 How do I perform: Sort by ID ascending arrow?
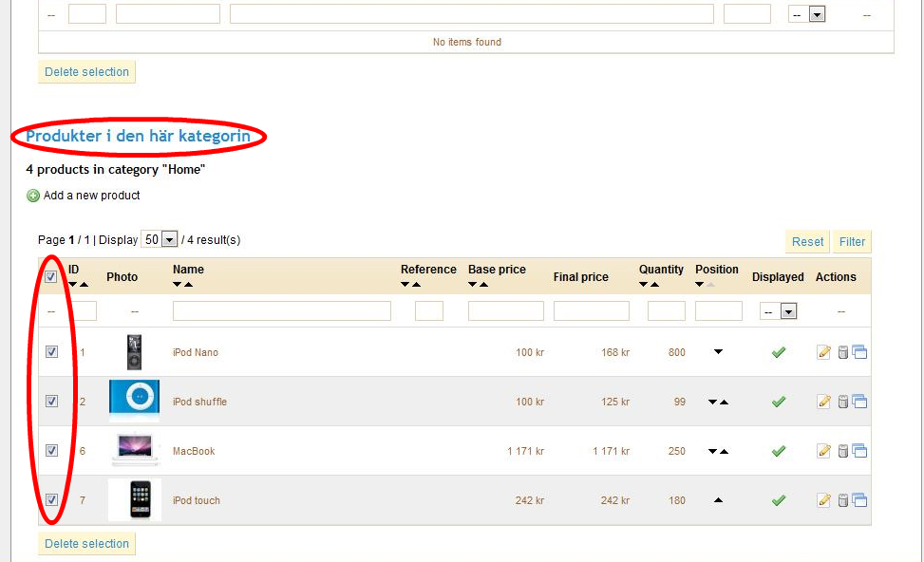(x=85, y=285)
